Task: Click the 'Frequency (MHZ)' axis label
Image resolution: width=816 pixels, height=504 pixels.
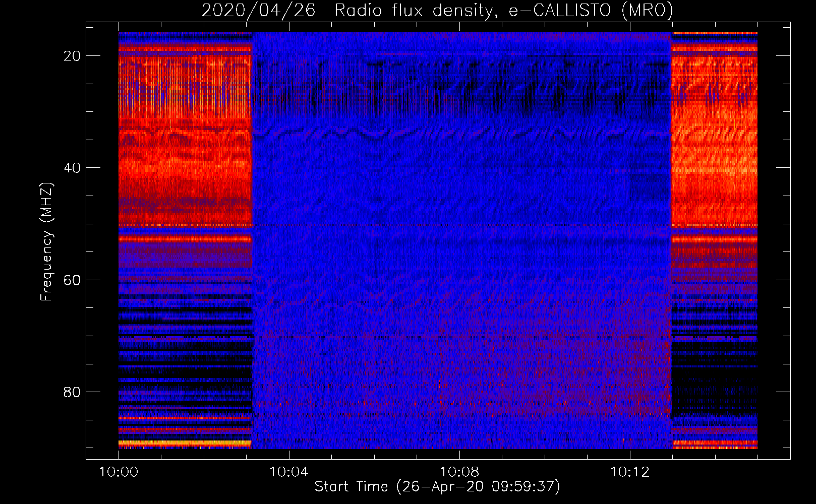Action: click(x=46, y=242)
